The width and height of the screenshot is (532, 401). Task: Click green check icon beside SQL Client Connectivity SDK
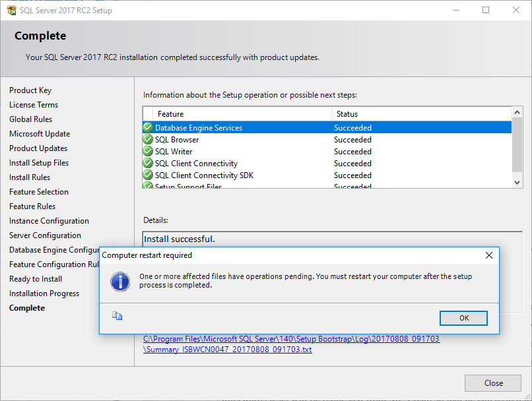tap(148, 175)
